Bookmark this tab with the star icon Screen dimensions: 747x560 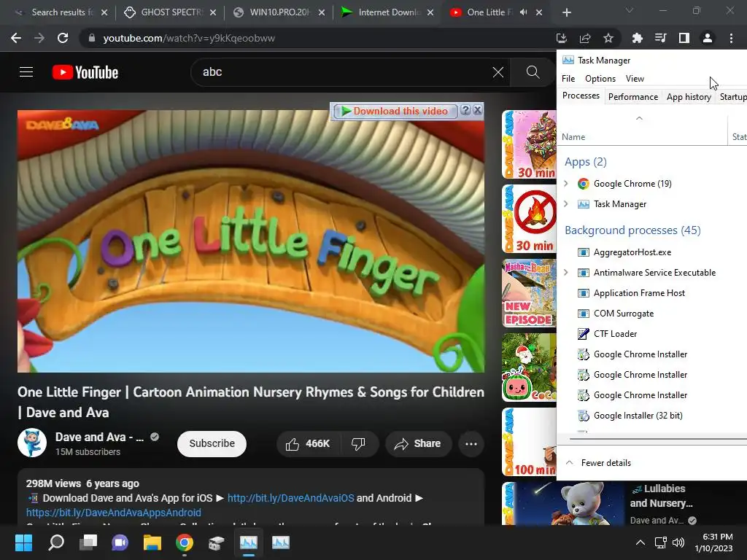pos(608,38)
